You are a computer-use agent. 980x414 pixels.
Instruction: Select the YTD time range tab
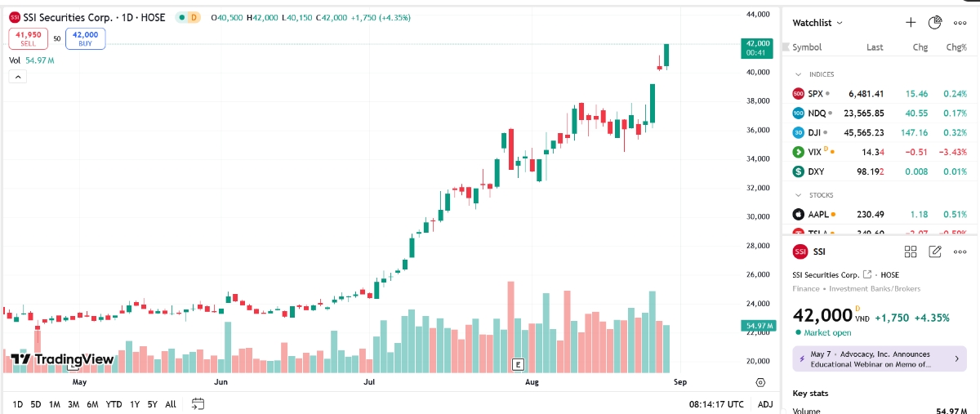coord(114,404)
